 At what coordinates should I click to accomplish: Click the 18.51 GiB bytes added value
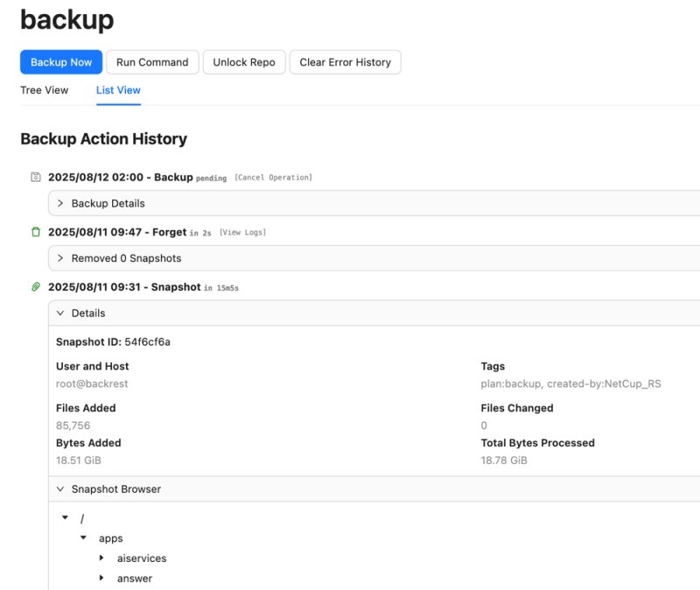[79, 460]
